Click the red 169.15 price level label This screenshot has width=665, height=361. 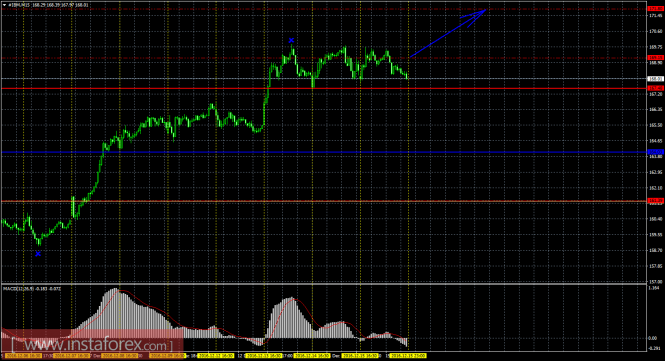tap(655, 58)
